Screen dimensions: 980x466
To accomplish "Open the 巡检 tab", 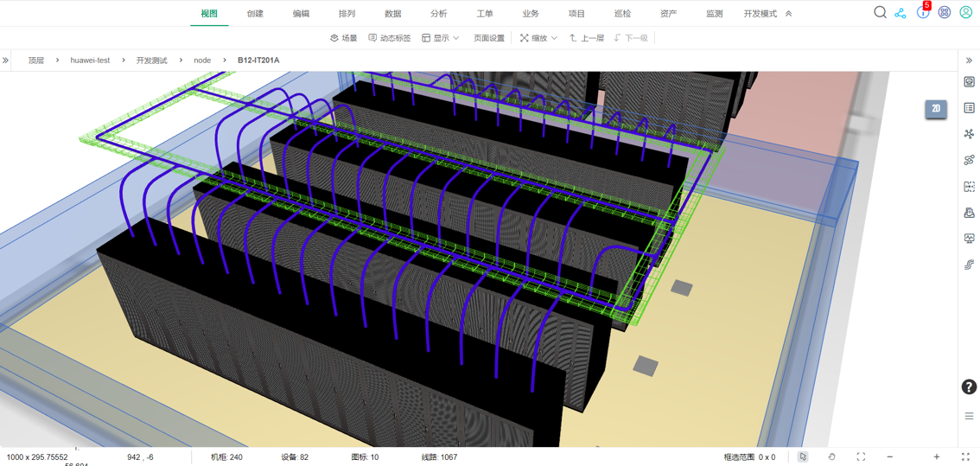I will click(x=622, y=14).
